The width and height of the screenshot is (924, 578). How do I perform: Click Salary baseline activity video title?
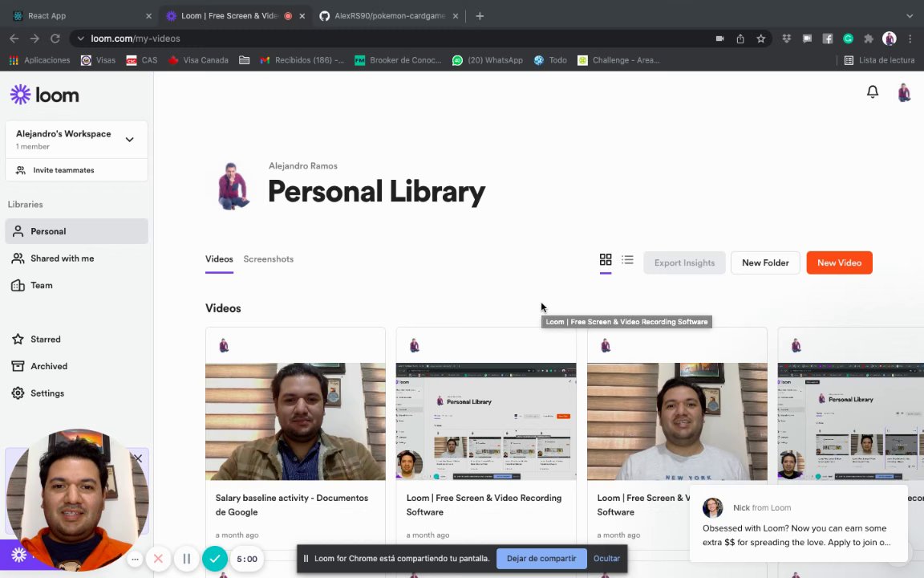[x=292, y=505]
